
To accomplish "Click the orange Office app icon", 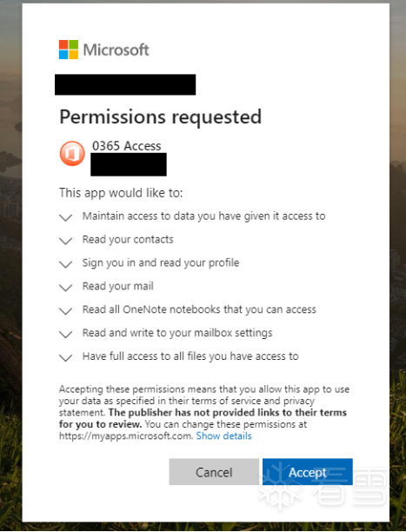I will click(x=72, y=153).
